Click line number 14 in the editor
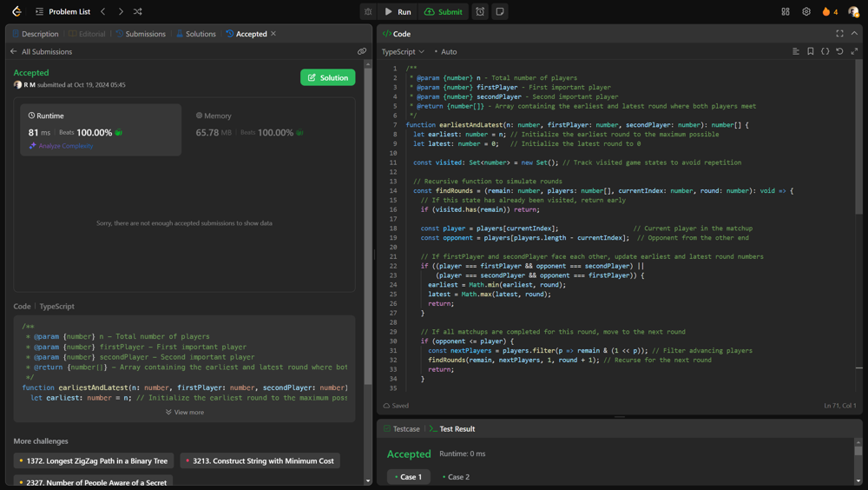This screenshot has height=490, width=868. [x=393, y=190]
